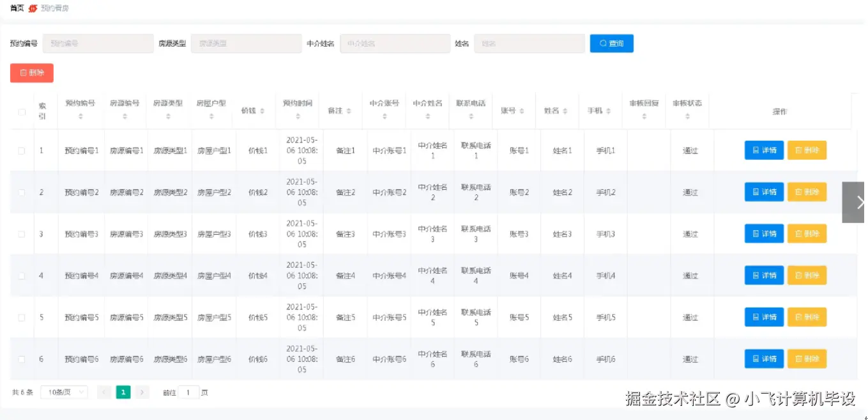Sort by 联系电话 column arrows

pos(471,116)
